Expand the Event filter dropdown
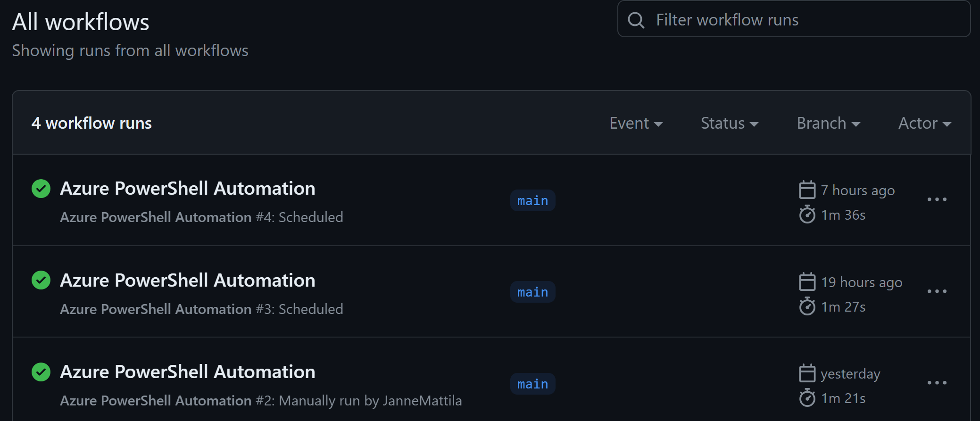The height and width of the screenshot is (421, 980). [636, 123]
